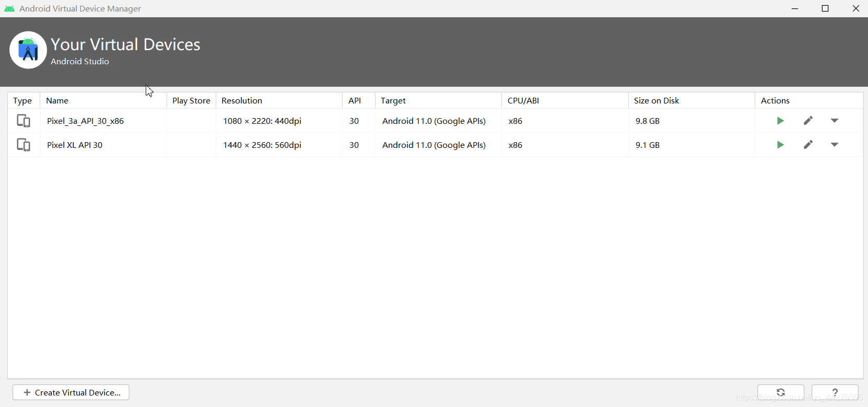The height and width of the screenshot is (407, 868).
Task: Open help with the question mark button
Action: pyautogui.click(x=835, y=392)
